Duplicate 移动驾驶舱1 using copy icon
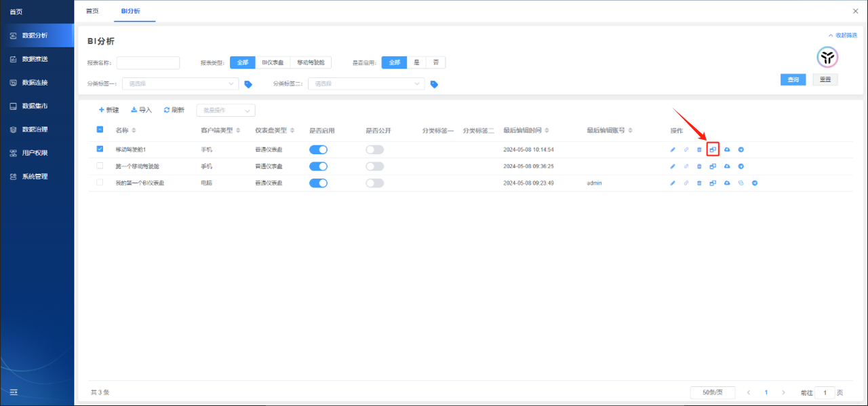The image size is (868, 406). point(713,149)
